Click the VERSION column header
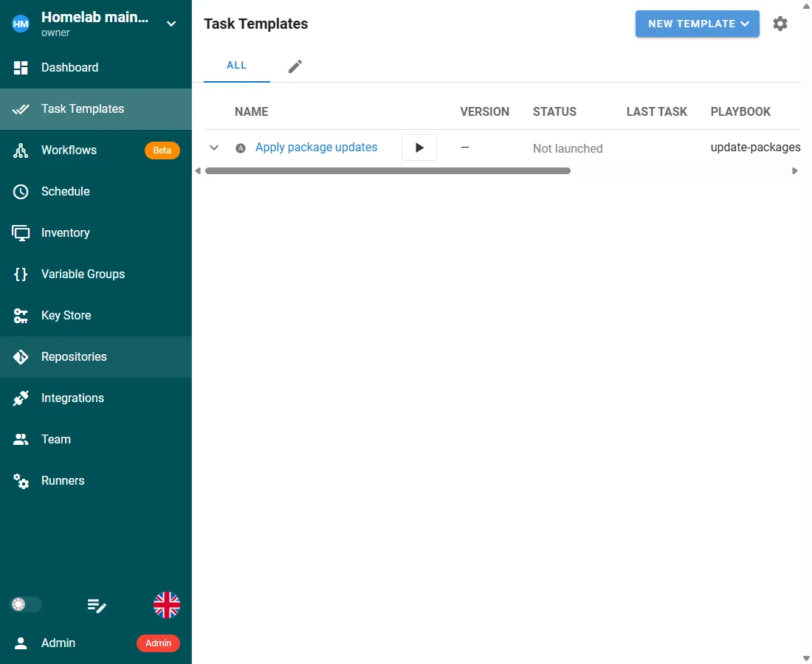The width and height of the screenshot is (812, 664). click(485, 112)
